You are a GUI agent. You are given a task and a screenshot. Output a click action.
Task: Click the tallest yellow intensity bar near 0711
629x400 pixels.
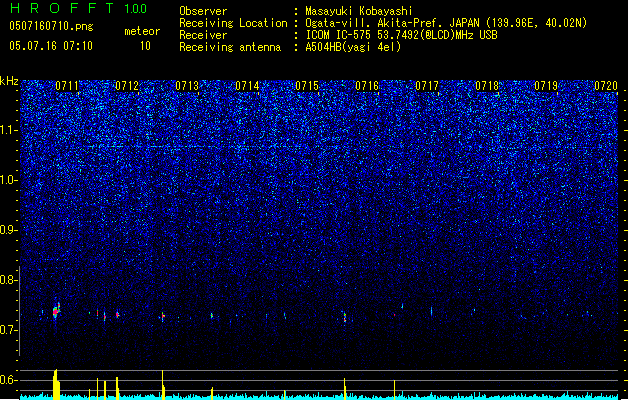(56, 384)
